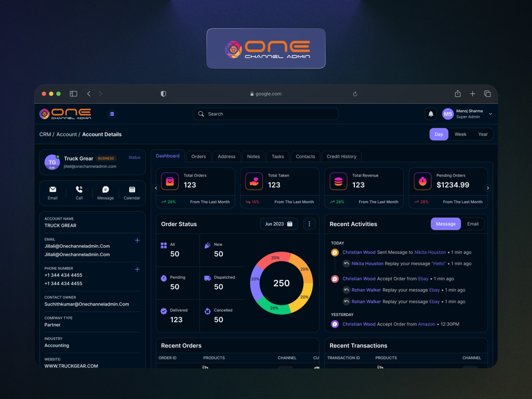Open the Nikita Houston link in the Sent Message entry

pos(430,252)
